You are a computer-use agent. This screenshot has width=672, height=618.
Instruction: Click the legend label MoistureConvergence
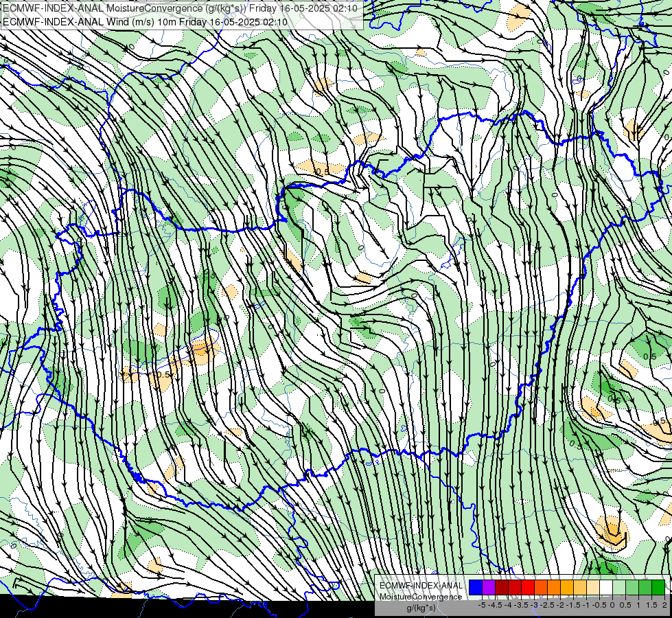421,597
